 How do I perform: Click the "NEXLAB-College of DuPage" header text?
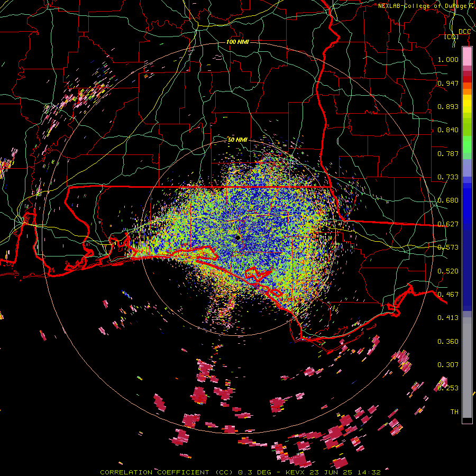tap(423, 6)
